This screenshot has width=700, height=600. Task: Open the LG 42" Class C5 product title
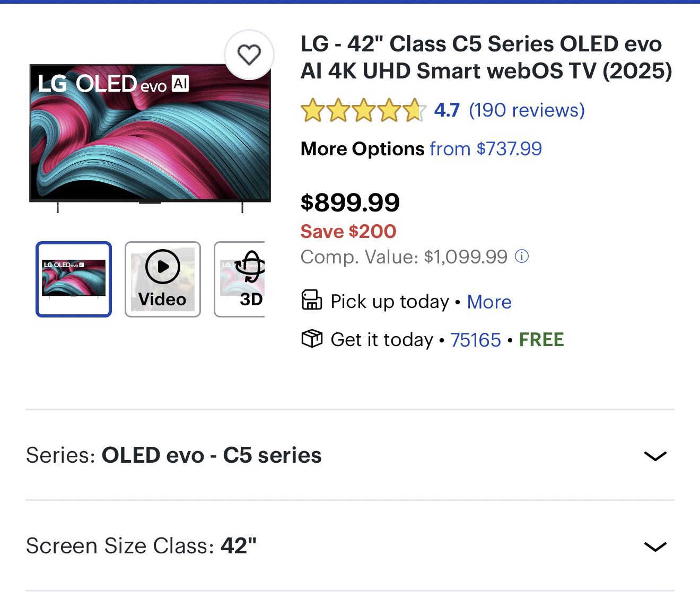(486, 57)
